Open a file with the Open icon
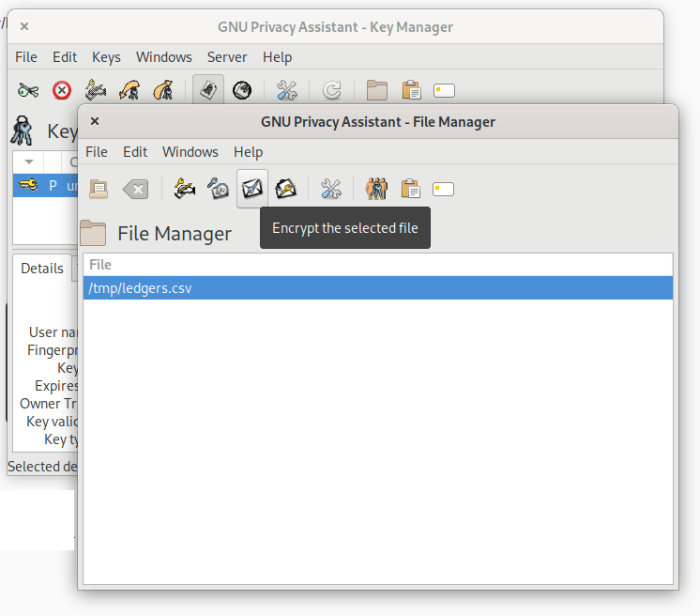700x616 pixels. 99,189
